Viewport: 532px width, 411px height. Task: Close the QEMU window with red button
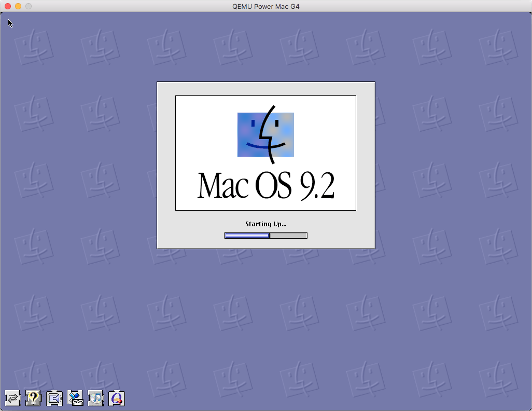pyautogui.click(x=8, y=6)
